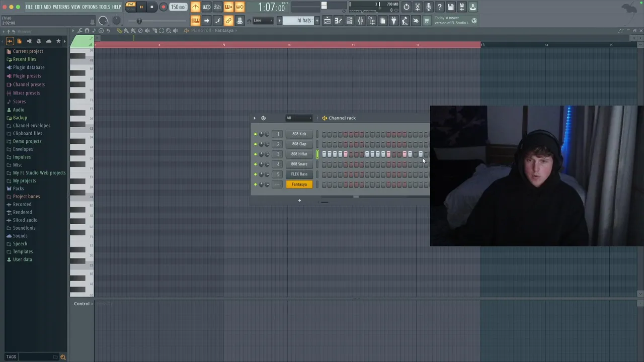
Task: Open the VIEW menu
Action: (75, 7)
